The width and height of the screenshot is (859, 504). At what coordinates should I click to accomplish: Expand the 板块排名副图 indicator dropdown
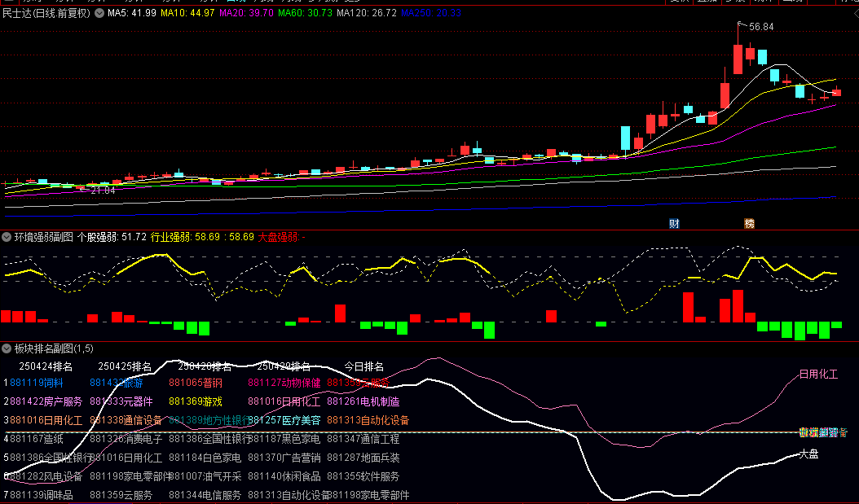[7, 348]
